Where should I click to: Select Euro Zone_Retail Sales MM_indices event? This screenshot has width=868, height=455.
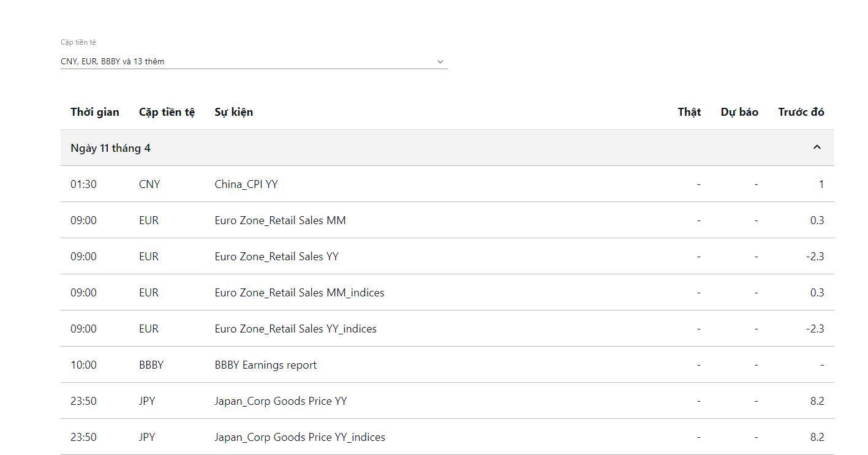pos(300,293)
